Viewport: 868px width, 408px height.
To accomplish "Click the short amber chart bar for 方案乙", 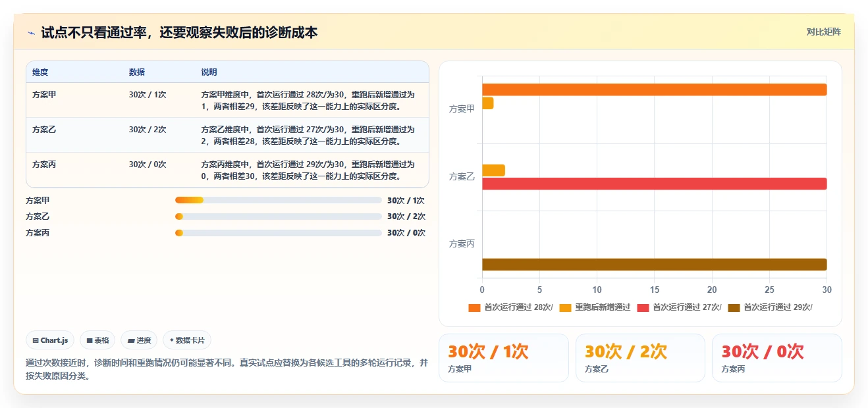I will click(x=493, y=170).
